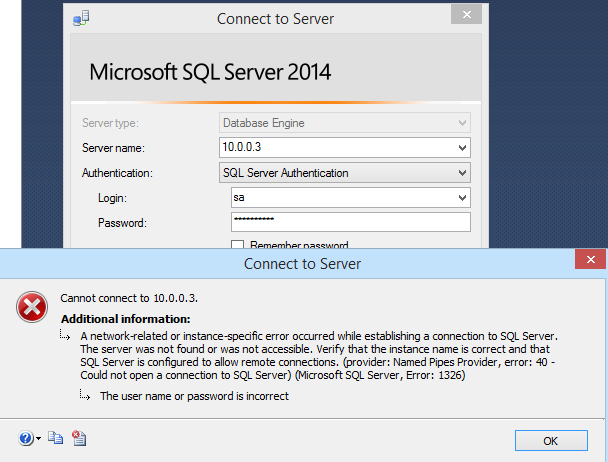Expand the Server name dropdown

coord(461,148)
